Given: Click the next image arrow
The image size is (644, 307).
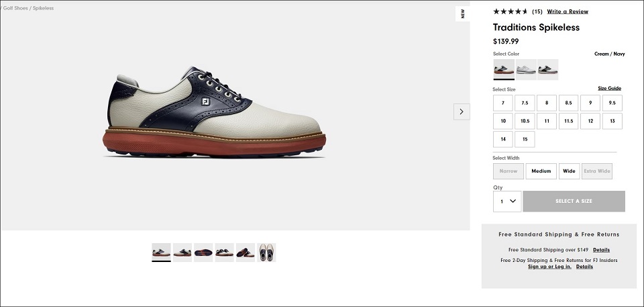Looking at the screenshot, I should coord(462,112).
